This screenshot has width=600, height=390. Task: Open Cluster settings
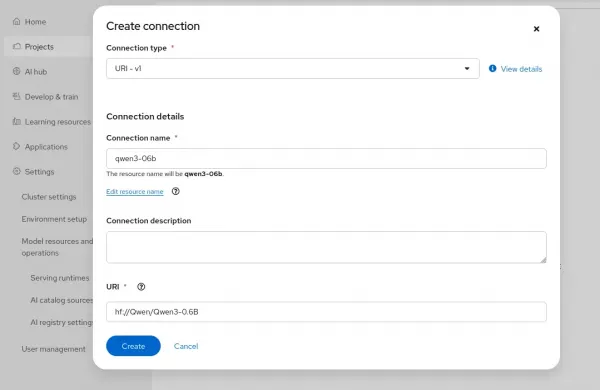tap(49, 197)
